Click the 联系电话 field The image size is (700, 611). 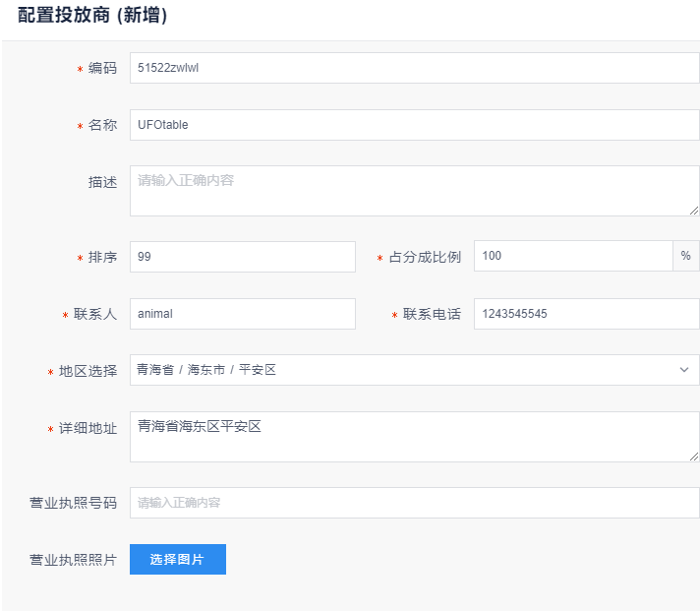click(x=587, y=314)
